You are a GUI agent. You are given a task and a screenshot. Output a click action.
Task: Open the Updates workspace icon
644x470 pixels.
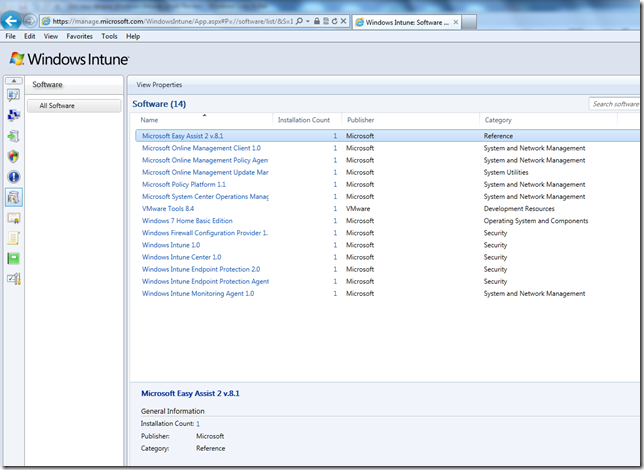[x=14, y=136]
